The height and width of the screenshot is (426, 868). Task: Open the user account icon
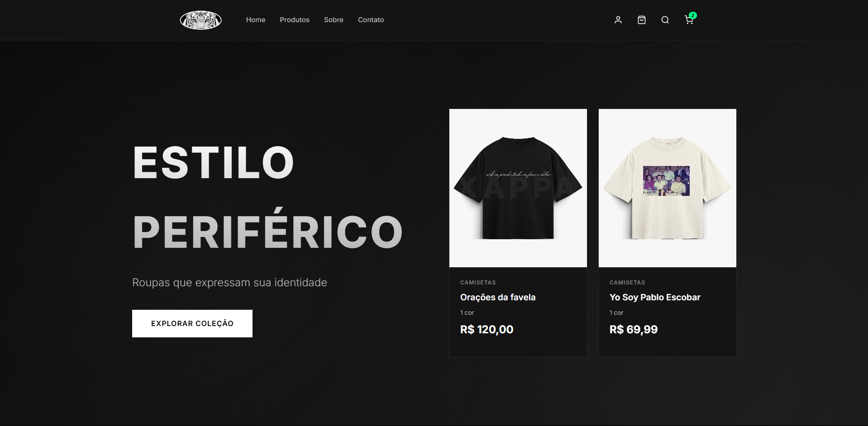point(618,20)
